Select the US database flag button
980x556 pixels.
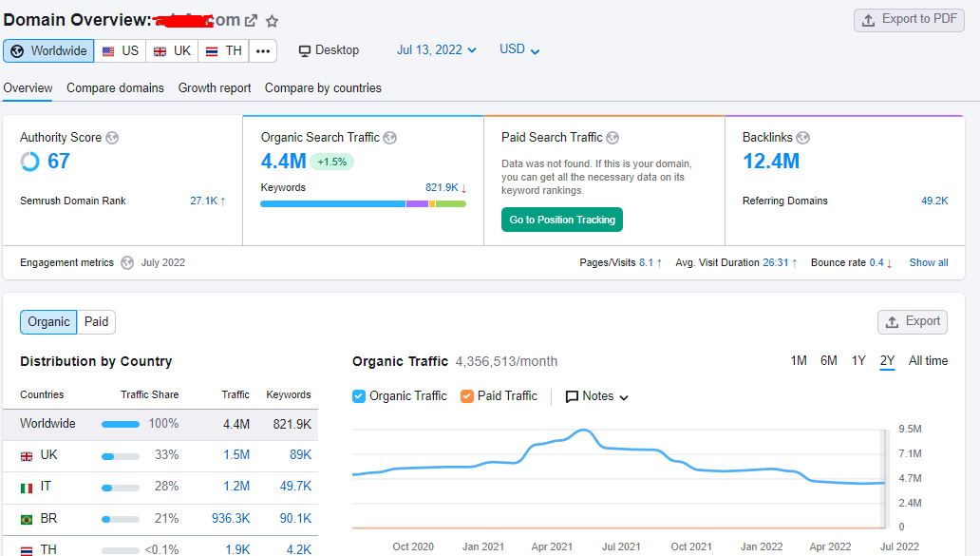tap(120, 50)
